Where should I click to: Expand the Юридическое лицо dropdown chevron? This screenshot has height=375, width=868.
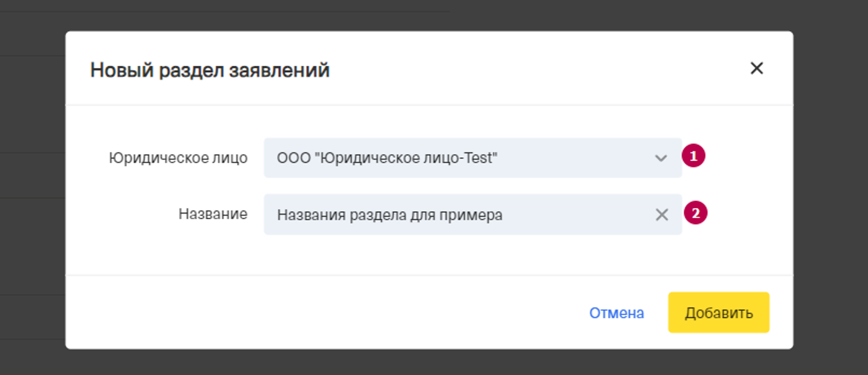pos(660,158)
